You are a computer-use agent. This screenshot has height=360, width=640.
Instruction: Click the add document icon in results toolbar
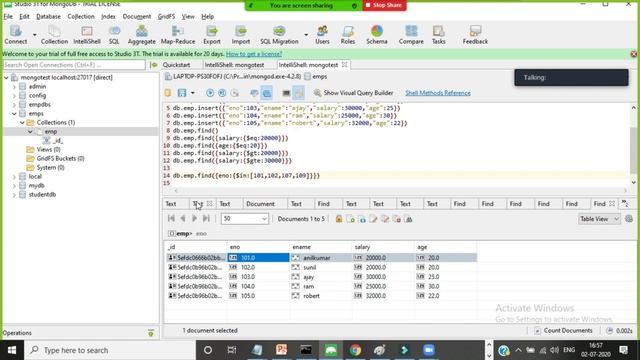(x=350, y=219)
